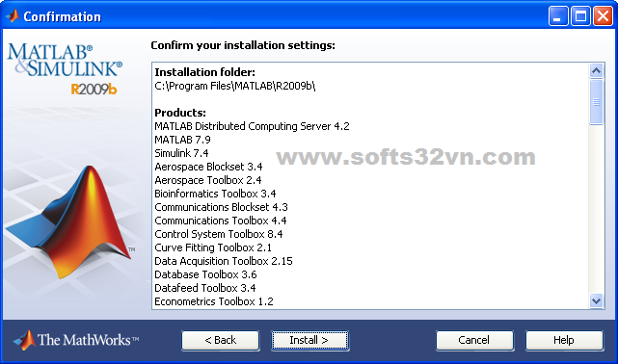The height and width of the screenshot is (364, 618).
Task: Select the 'Bioinformatics Toolbox 3.4' line
Action: (x=215, y=194)
